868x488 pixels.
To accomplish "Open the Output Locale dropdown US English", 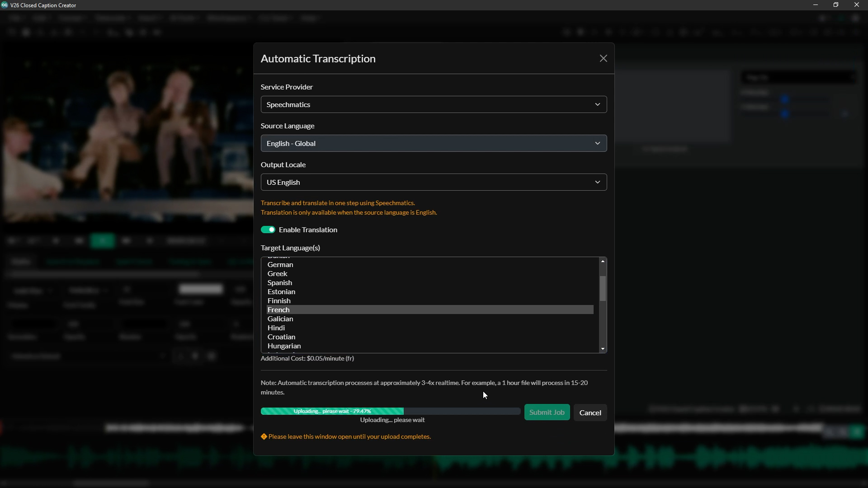I will 434,182.
